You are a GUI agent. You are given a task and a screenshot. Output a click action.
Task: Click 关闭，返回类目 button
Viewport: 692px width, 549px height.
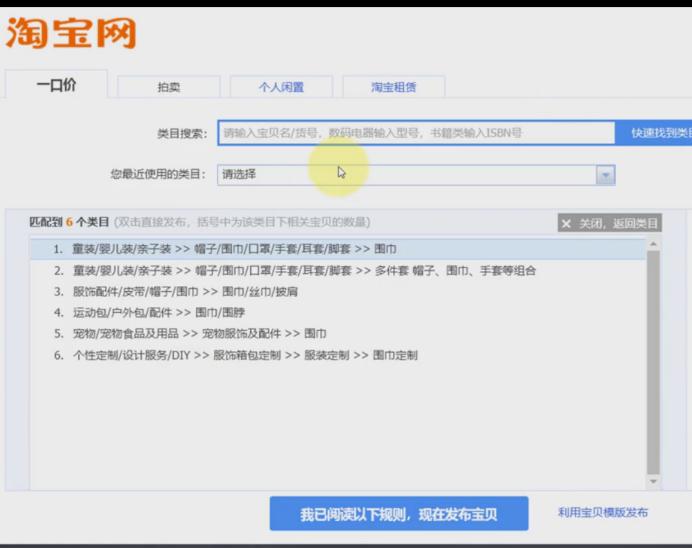(609, 223)
